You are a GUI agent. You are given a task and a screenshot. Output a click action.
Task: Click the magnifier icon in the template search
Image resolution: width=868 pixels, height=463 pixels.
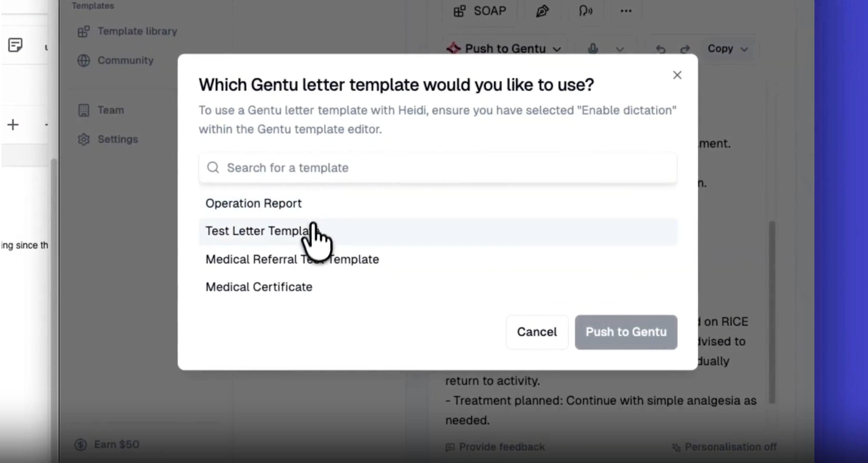(213, 167)
